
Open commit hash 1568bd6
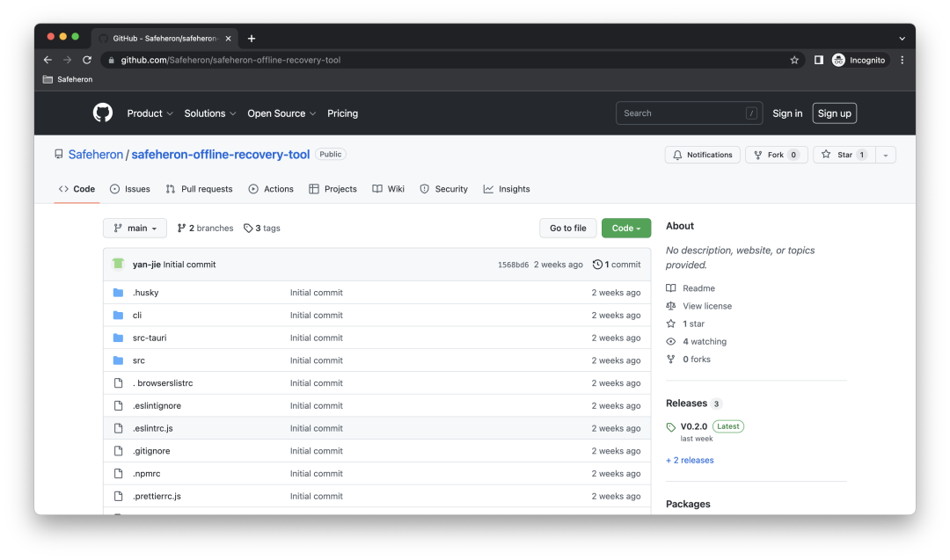tap(513, 265)
